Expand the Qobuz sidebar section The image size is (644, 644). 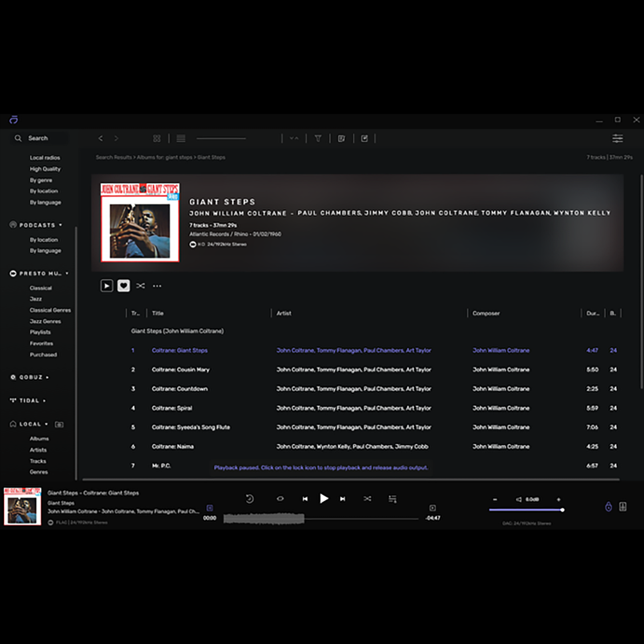(47, 377)
